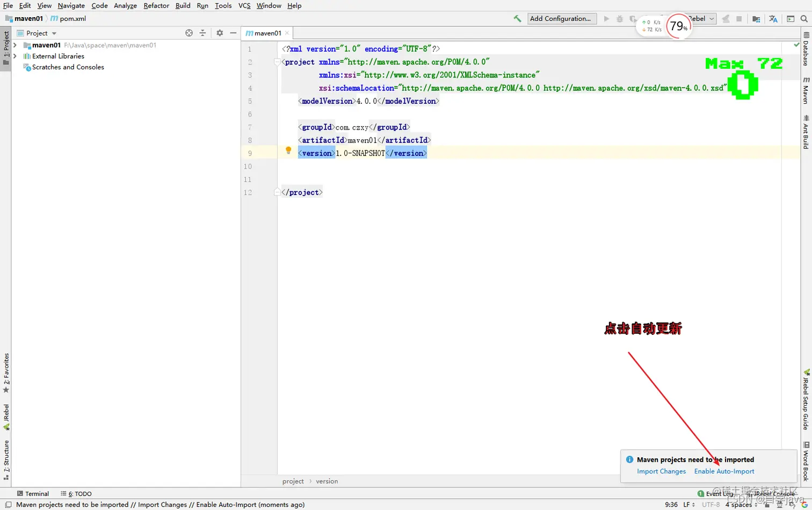Open the Refactor menu
This screenshot has height=510, width=812.
tap(156, 5)
